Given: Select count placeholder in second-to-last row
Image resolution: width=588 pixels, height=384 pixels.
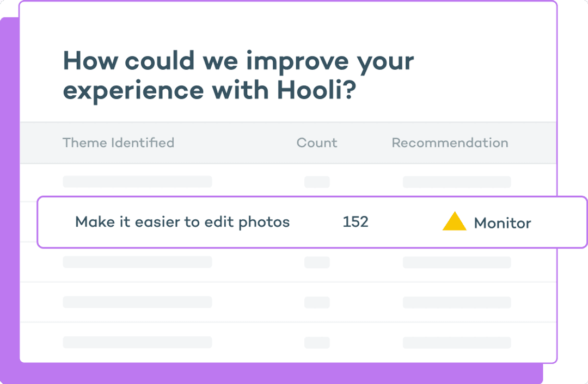Looking at the screenshot, I should [317, 302].
